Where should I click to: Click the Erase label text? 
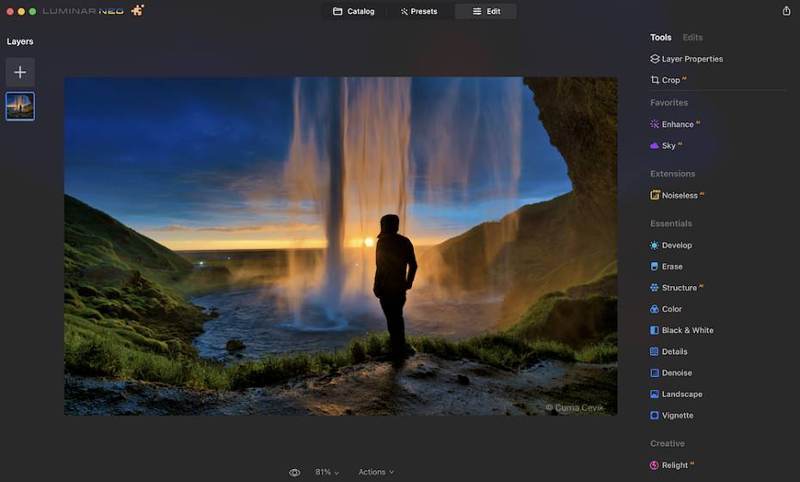tap(672, 266)
